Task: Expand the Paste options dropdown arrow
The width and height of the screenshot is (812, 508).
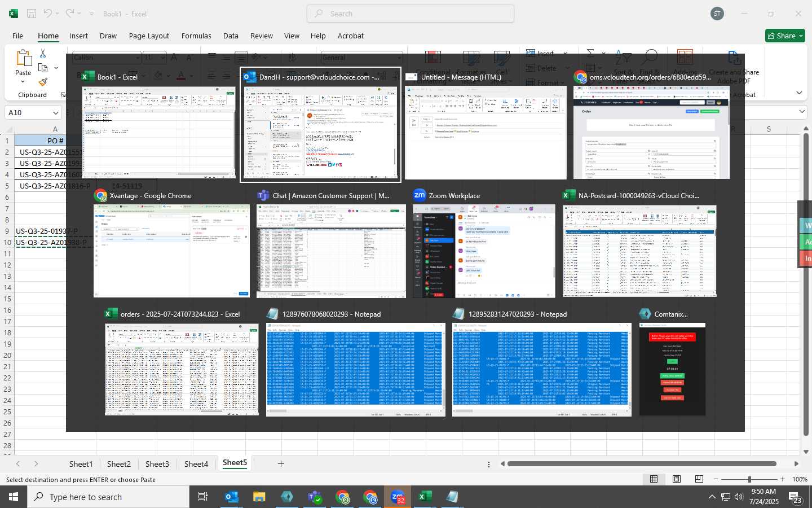Action: tap(23, 82)
